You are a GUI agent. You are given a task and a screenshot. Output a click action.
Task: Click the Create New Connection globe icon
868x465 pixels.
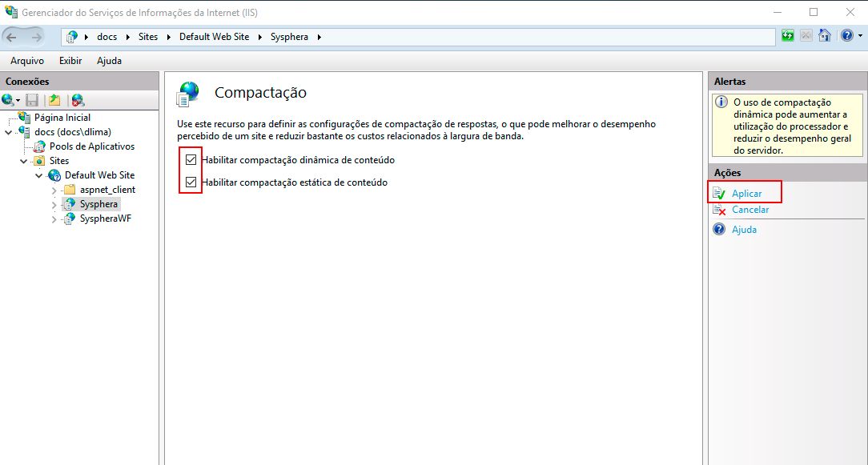[x=8, y=100]
